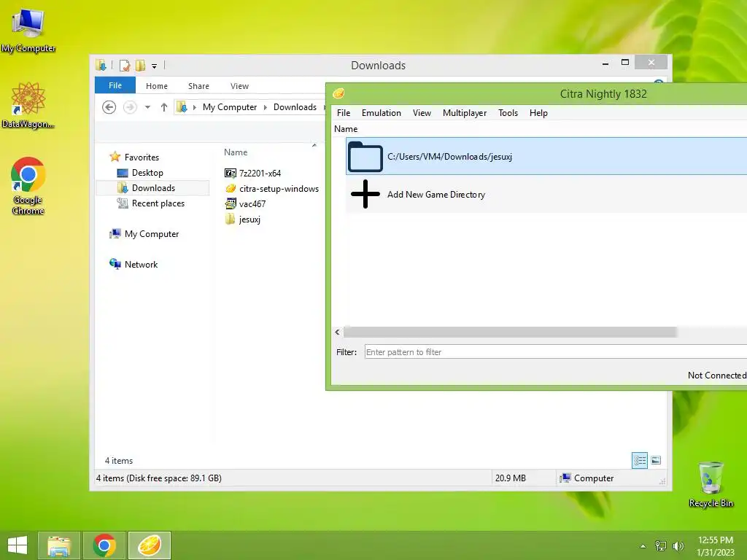This screenshot has height=560, width=747.
Task: Open Citra Multiplayer menu
Action: coord(465,113)
